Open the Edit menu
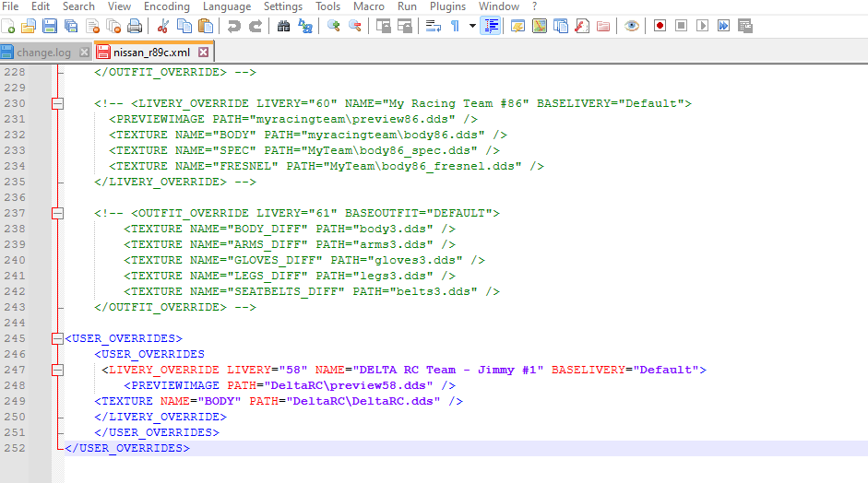Image resolution: width=868 pixels, height=483 pixels. click(41, 6)
